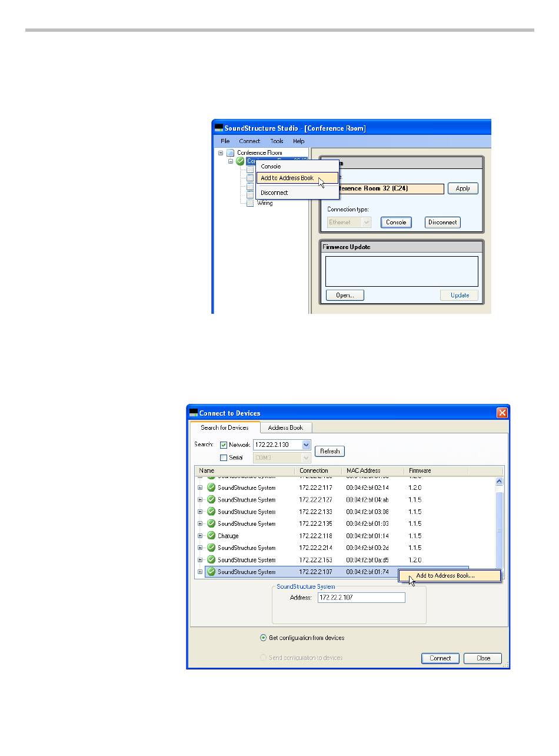Click the Apply button next to the name
This screenshot has width=559, height=756.
(x=463, y=189)
